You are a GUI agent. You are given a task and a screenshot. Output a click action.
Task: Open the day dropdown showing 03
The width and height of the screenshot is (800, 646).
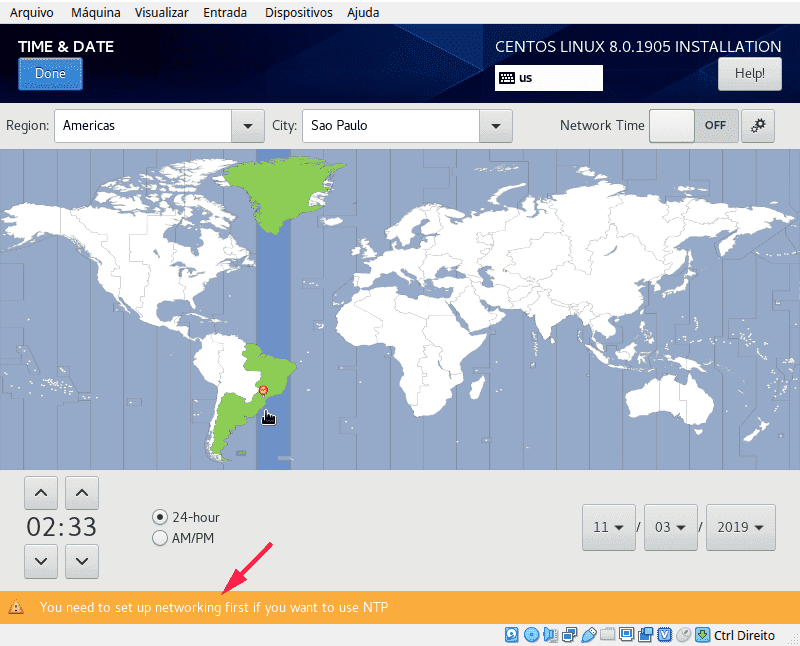[x=670, y=527]
